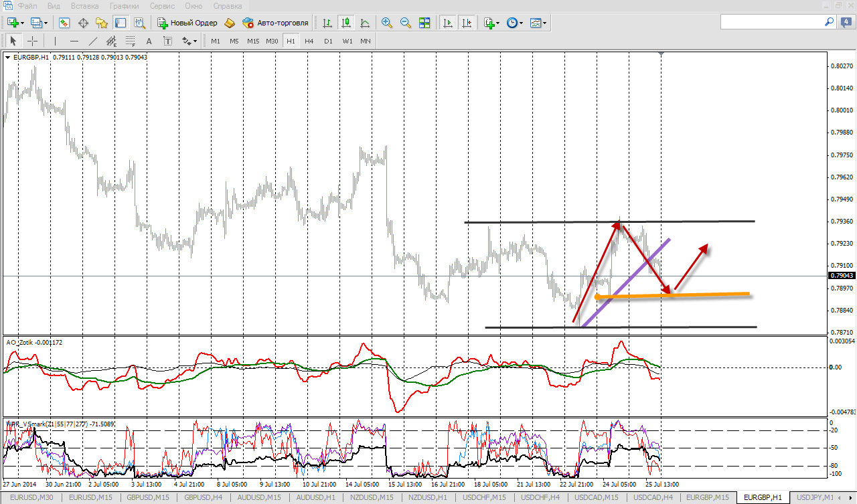Open the Графики menu
Viewport: 857px width, 504px height.
124,5
